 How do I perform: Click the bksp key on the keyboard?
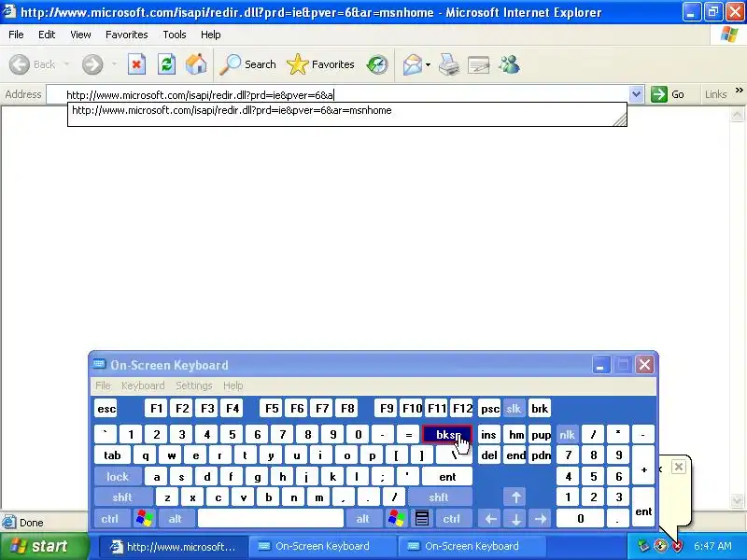point(447,434)
